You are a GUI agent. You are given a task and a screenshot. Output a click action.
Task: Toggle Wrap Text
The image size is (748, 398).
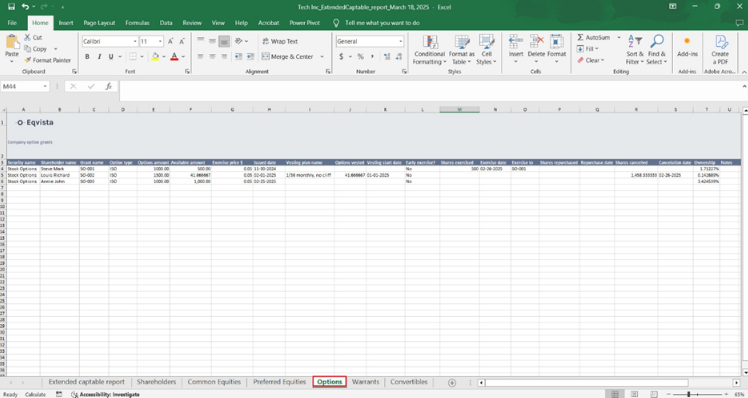click(x=280, y=42)
